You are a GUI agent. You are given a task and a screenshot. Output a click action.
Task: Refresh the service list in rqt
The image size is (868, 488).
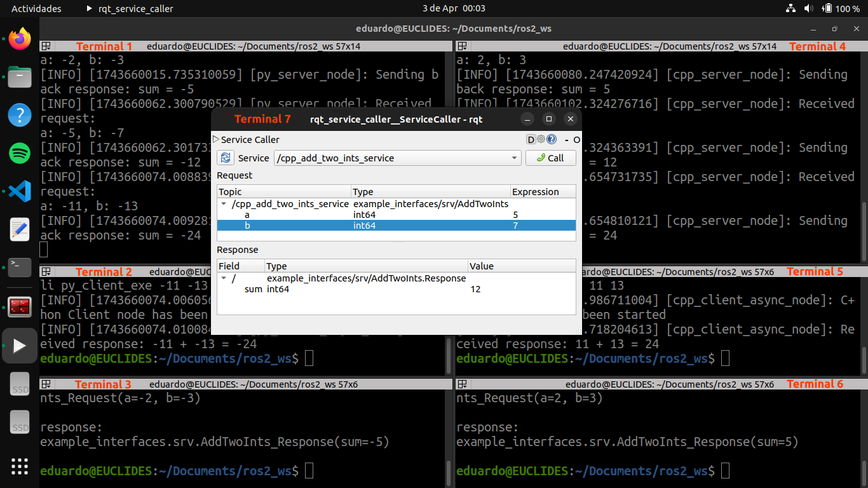pyautogui.click(x=226, y=158)
